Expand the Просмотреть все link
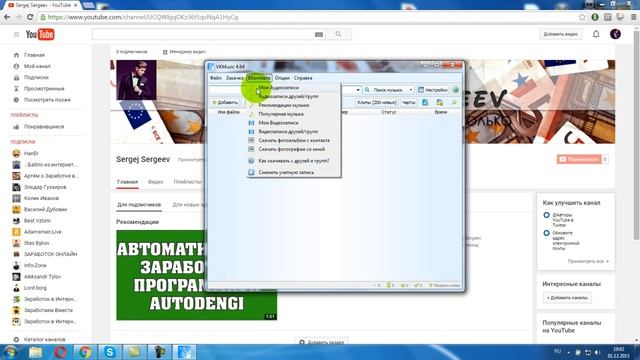This screenshot has width=640, height=360. (x=588, y=261)
